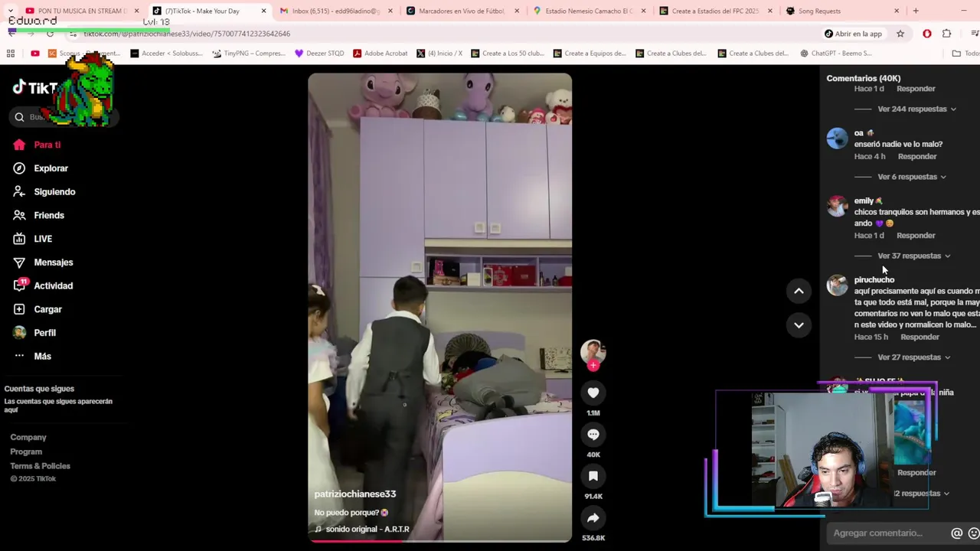Reply to oa's comment with Responder
Image resolution: width=980 pixels, height=551 pixels.
coord(917,156)
